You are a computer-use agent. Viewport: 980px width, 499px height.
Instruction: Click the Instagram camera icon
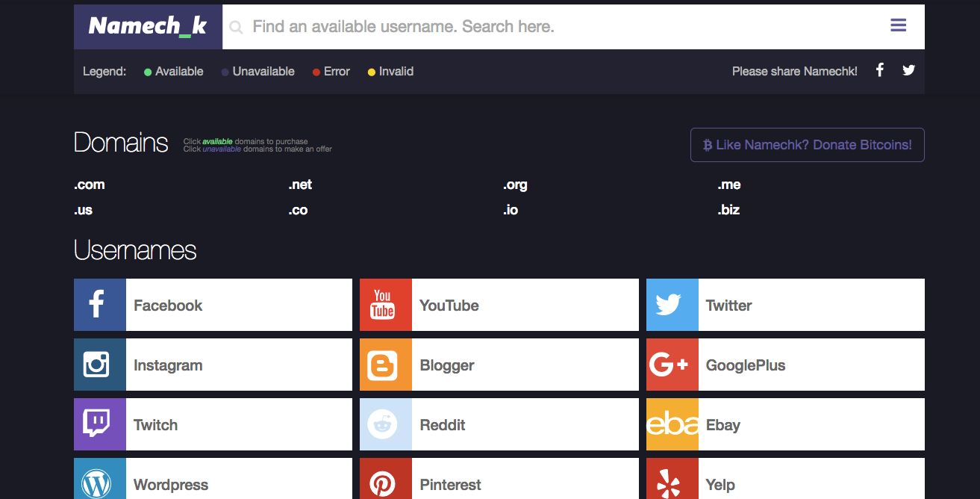100,365
